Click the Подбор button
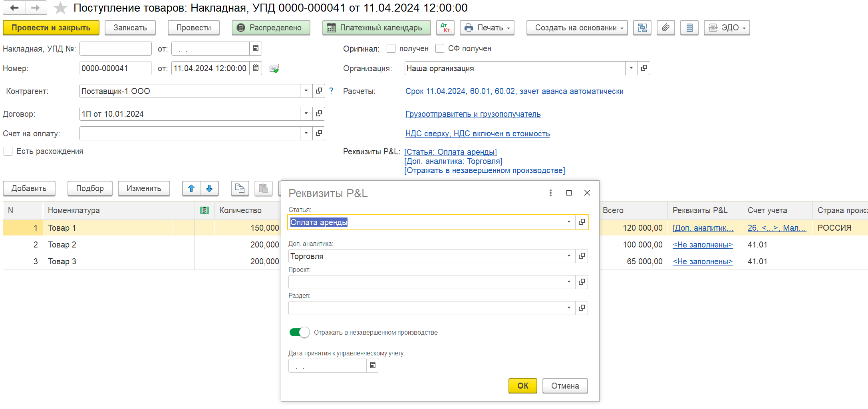 [90, 188]
